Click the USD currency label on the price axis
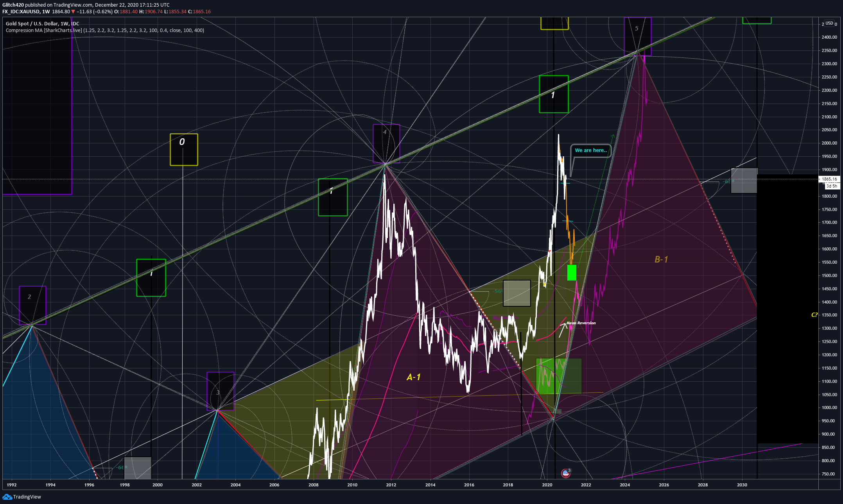The height and width of the screenshot is (504, 843). 829,23
